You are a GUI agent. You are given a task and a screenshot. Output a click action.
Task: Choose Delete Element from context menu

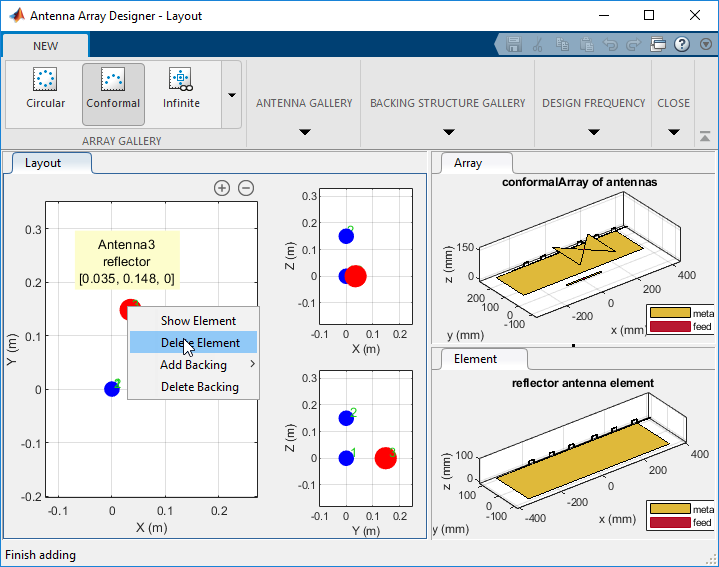[x=194, y=342]
